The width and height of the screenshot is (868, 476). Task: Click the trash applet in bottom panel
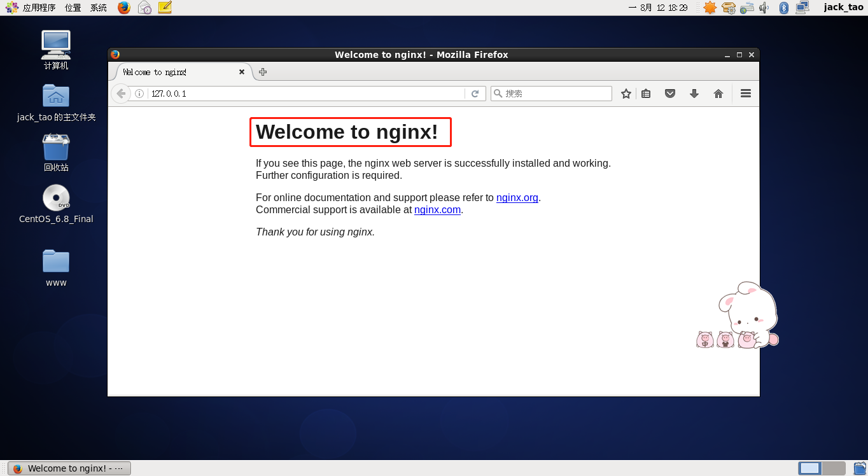coord(858,468)
